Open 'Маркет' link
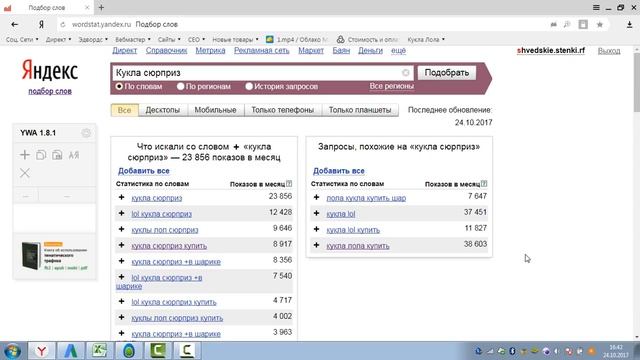The image size is (640, 360). tap(311, 51)
